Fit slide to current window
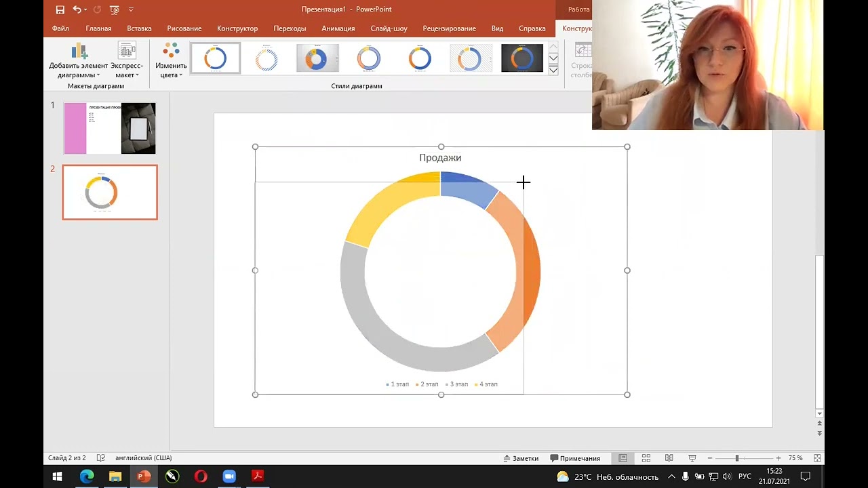Screen dimensions: 868x488 [x=817, y=458]
